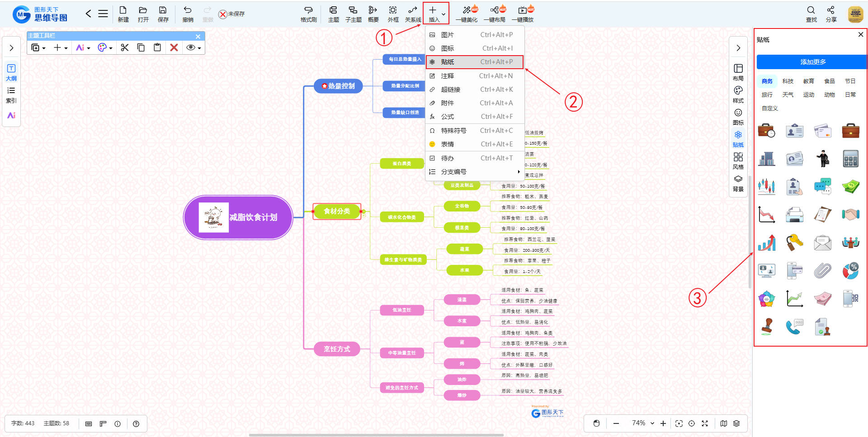Viewport: 868px width, 437px height.
Task: Click the 添加更多 button
Action: 812,62
